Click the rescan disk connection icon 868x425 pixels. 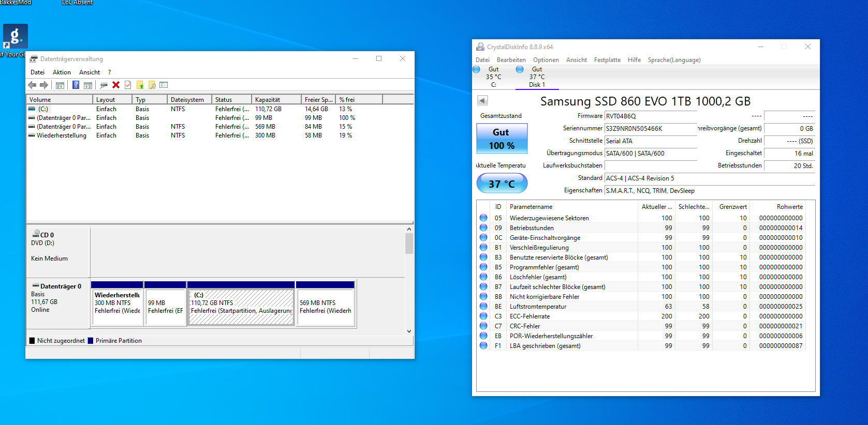click(104, 85)
